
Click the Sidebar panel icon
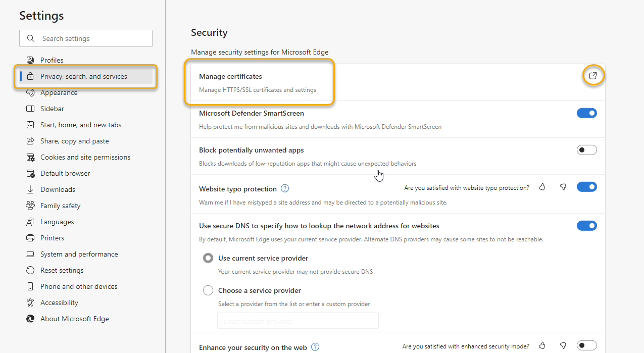click(30, 109)
